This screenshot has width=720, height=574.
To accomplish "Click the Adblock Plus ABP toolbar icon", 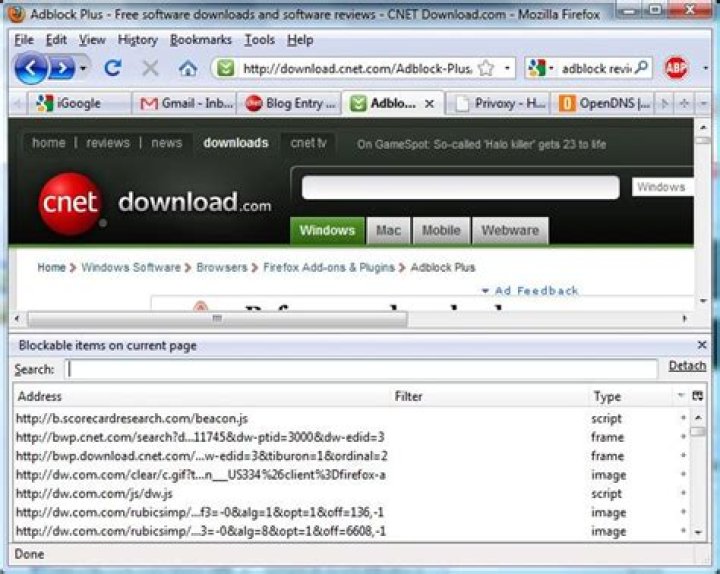I will pyautogui.click(x=676, y=68).
